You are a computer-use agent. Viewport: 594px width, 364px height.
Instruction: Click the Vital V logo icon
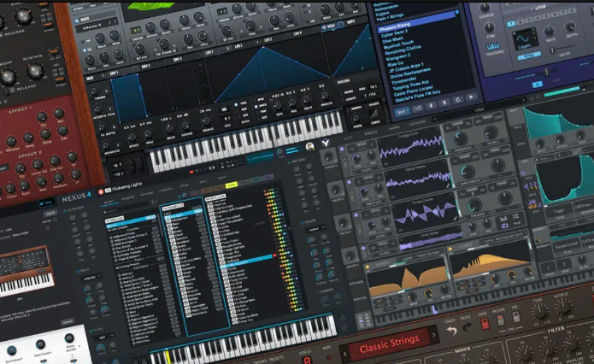tap(326, 143)
